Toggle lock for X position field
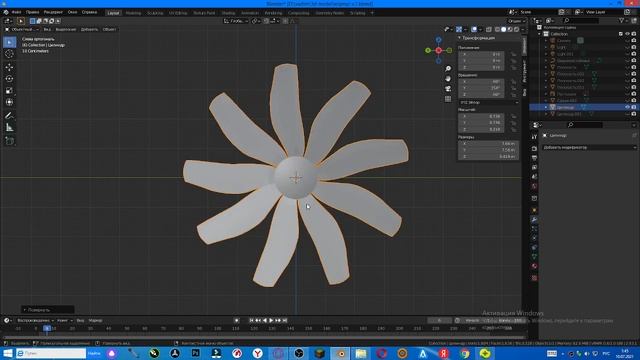640x360 pixels. pos(513,54)
